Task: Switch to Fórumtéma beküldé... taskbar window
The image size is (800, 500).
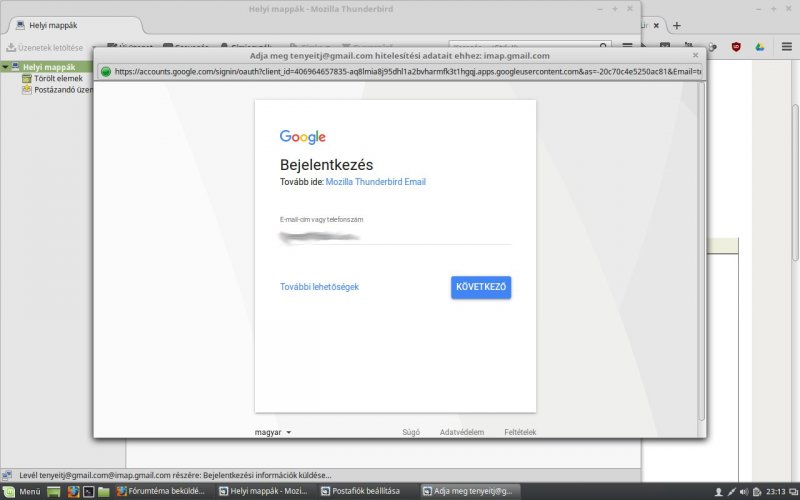Action: 161,491
